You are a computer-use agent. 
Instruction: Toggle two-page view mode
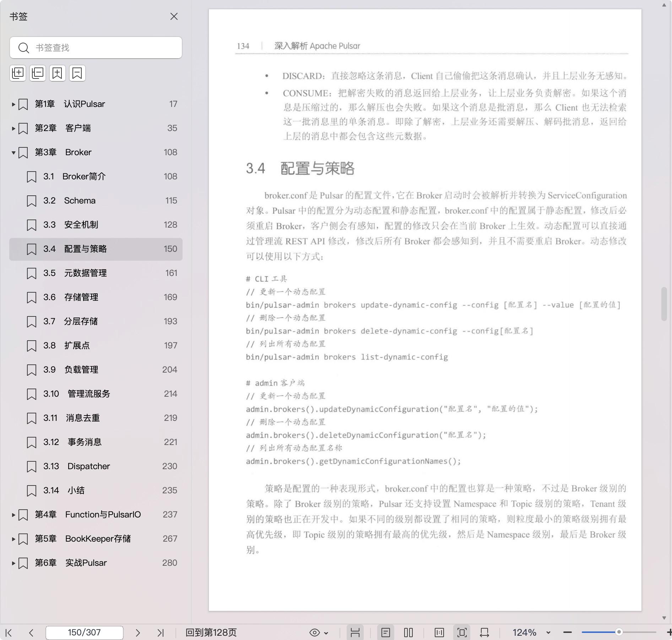408,633
